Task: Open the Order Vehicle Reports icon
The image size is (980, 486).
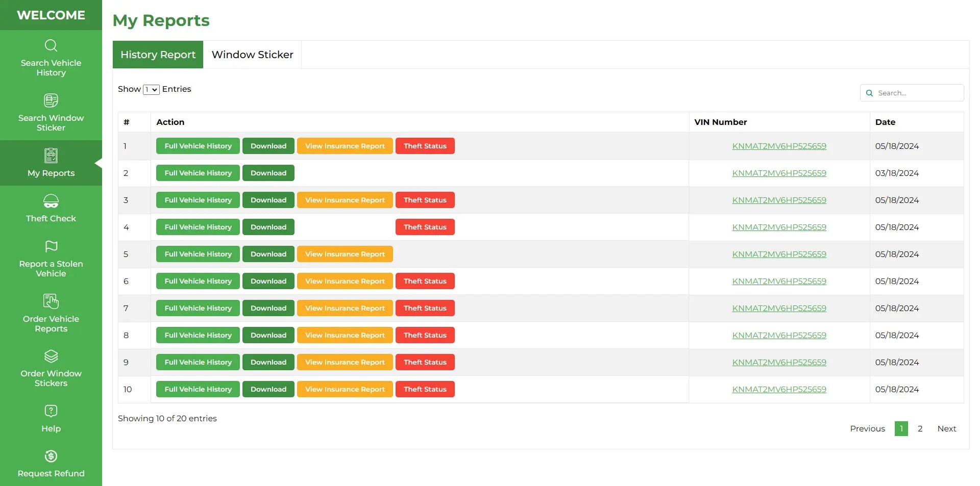Action: coord(51,301)
